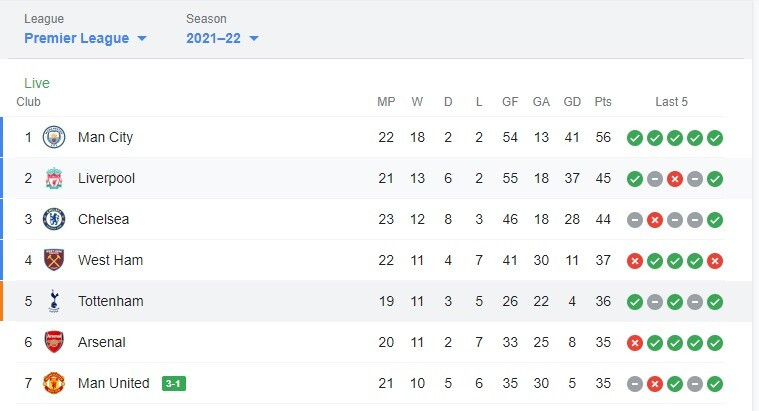Click the Pts column header
This screenshot has width=759, height=411.
point(603,102)
